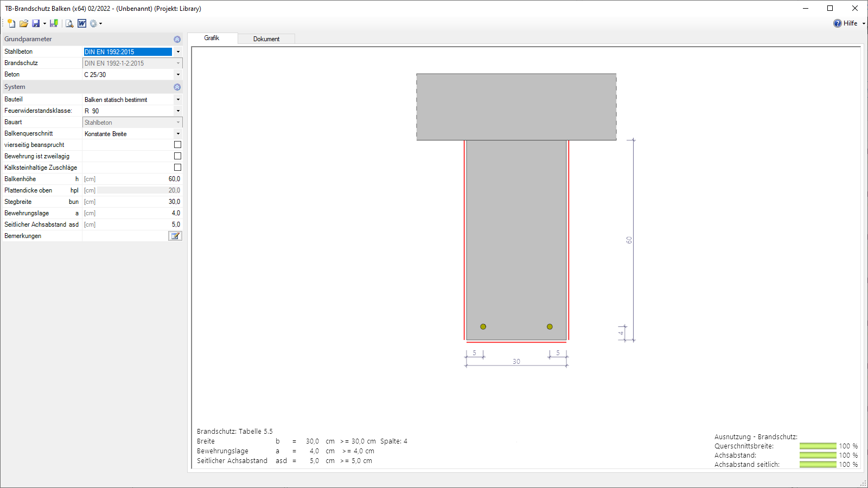Collapse the System section

click(177, 87)
